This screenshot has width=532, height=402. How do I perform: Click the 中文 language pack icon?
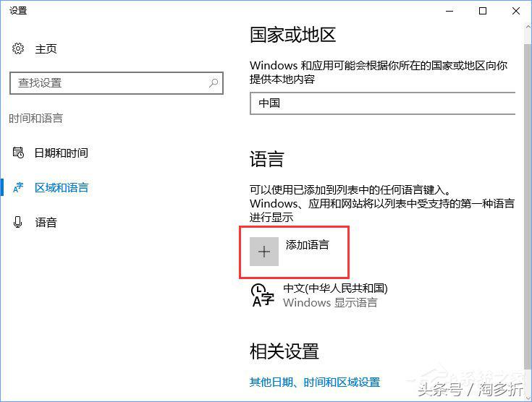(262, 295)
